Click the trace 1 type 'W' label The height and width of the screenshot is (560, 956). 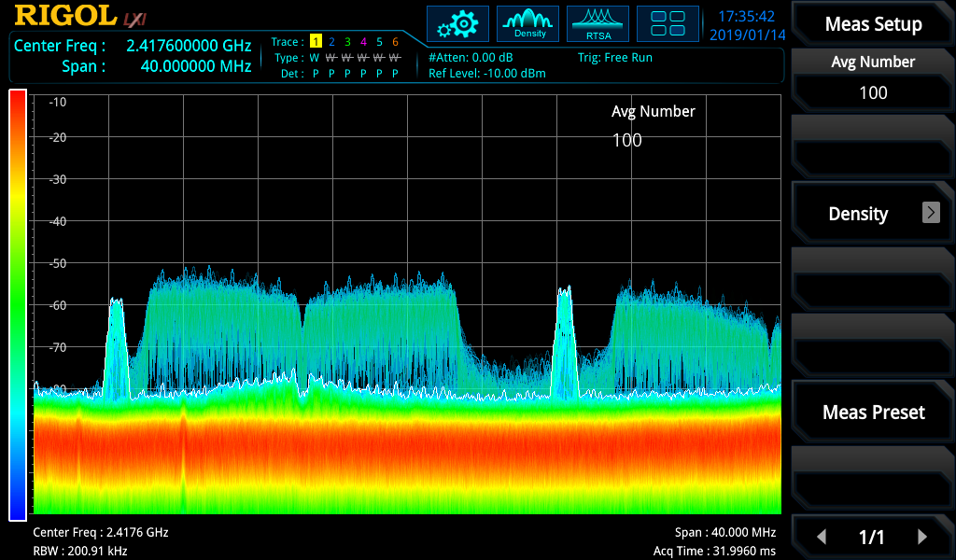315,58
